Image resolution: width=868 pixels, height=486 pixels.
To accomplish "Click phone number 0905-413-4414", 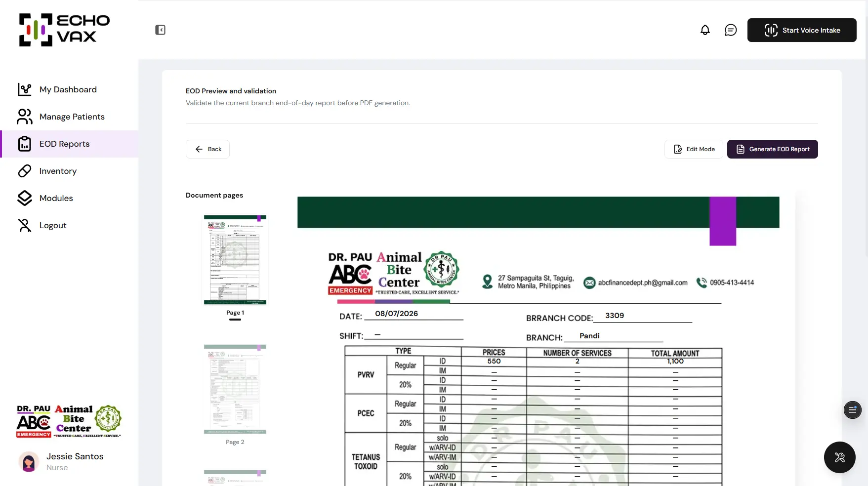I will coord(732,283).
